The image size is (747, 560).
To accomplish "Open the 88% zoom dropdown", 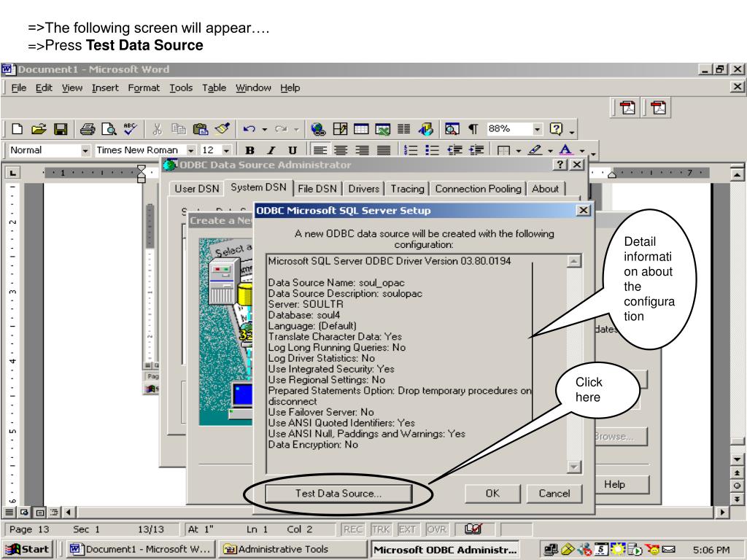I will coord(538,129).
